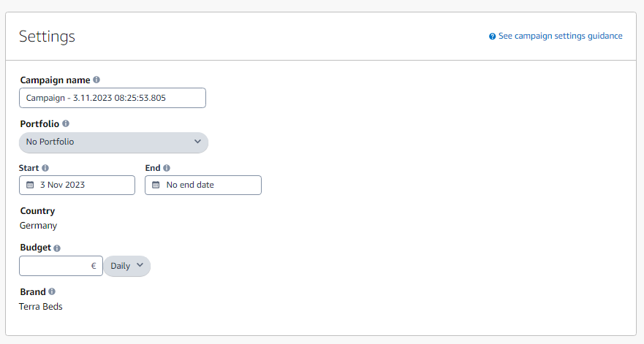The height and width of the screenshot is (344, 644).
Task: Open the start date picker showing 3 Nov 2023
Action: point(77,186)
